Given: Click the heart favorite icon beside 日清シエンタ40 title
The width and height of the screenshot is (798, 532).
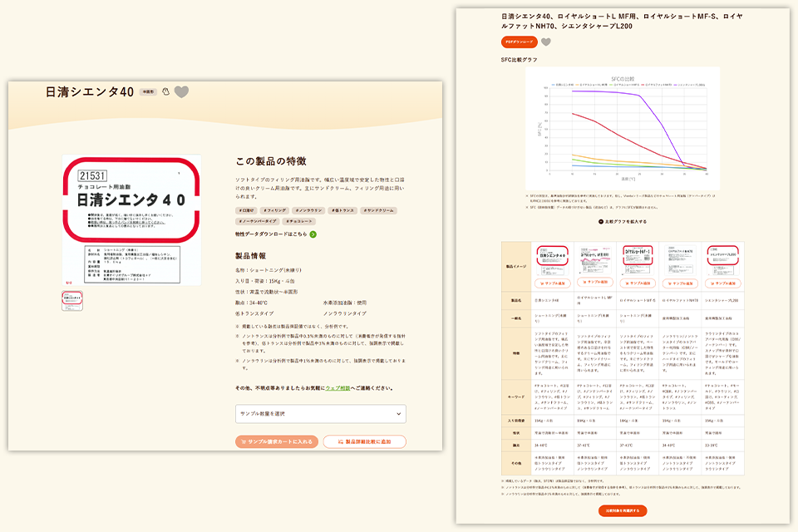Looking at the screenshot, I should pyautogui.click(x=181, y=92).
